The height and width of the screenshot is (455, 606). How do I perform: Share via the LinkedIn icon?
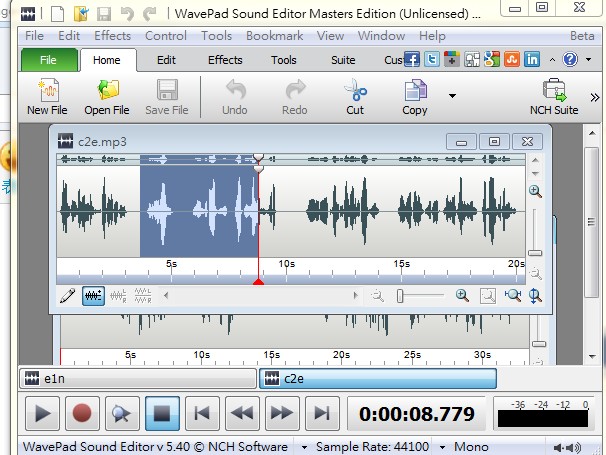point(532,60)
